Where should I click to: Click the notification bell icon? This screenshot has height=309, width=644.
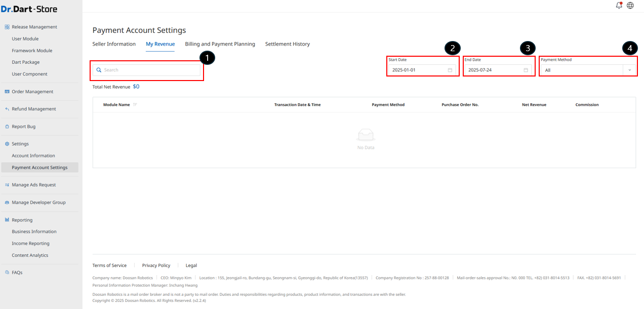[619, 6]
